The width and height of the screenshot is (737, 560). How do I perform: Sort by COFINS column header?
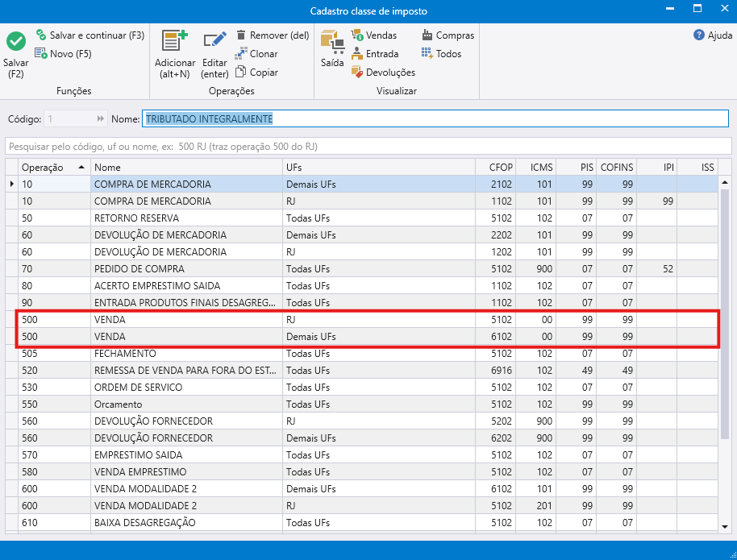coord(617,168)
